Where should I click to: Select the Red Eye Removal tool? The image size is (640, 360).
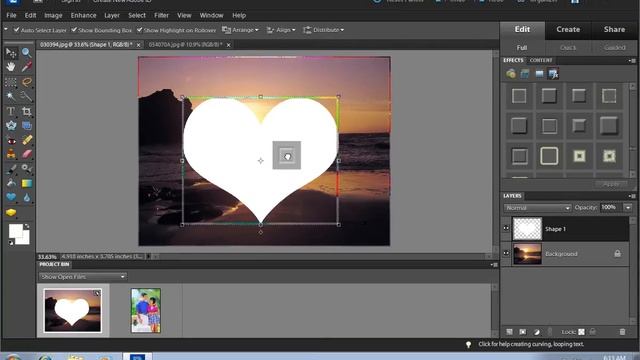pyautogui.click(x=11, y=140)
